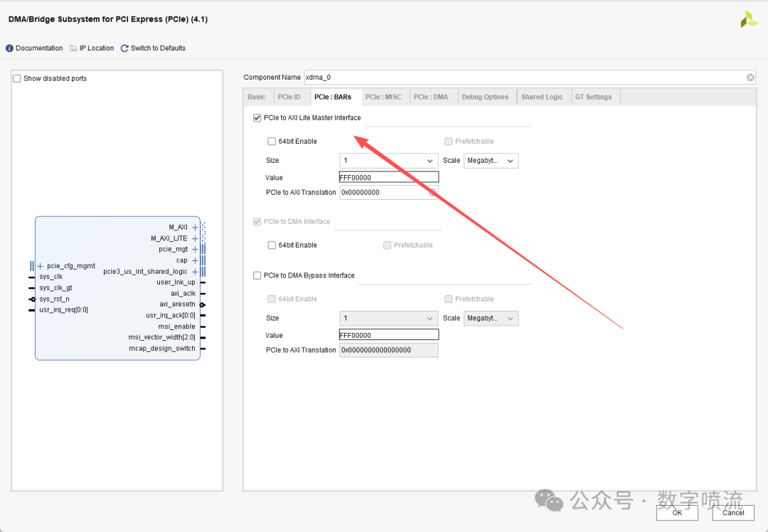Viewport: 768px width, 532px height.
Task: Expand the pcie_mgt port plus icon
Action: click(195, 250)
